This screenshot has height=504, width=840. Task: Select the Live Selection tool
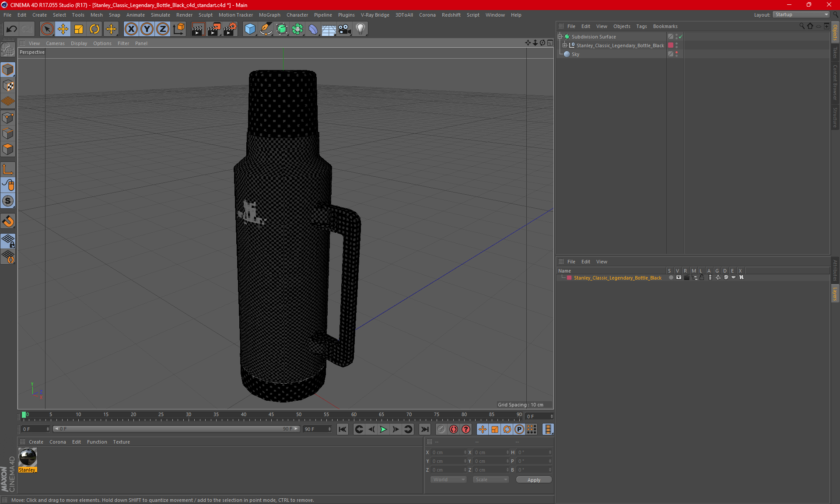point(47,29)
